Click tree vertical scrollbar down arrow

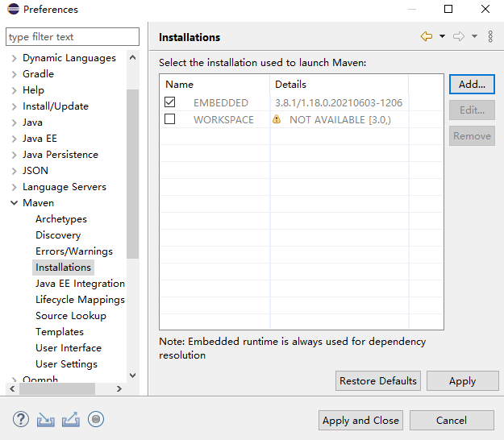coord(132,375)
